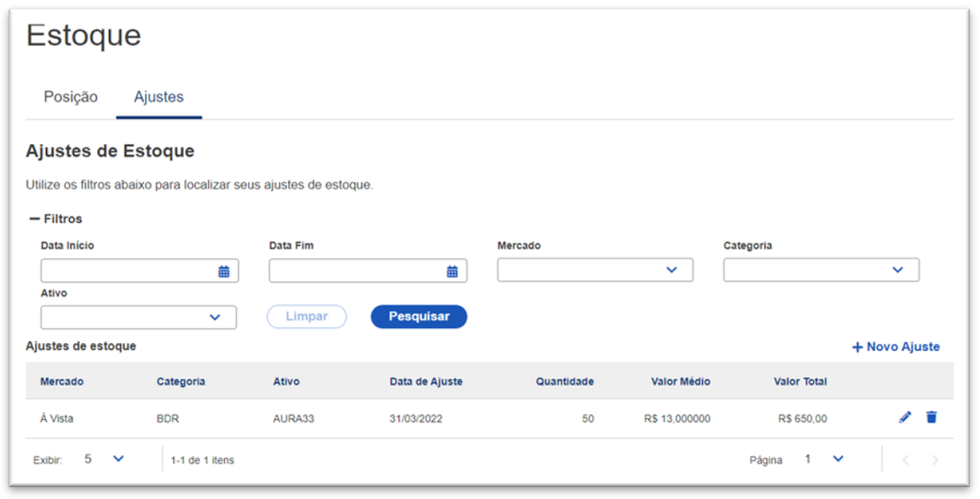
Task: Edit the AURA33 adjustment with the pencil icon
Action: (x=905, y=417)
